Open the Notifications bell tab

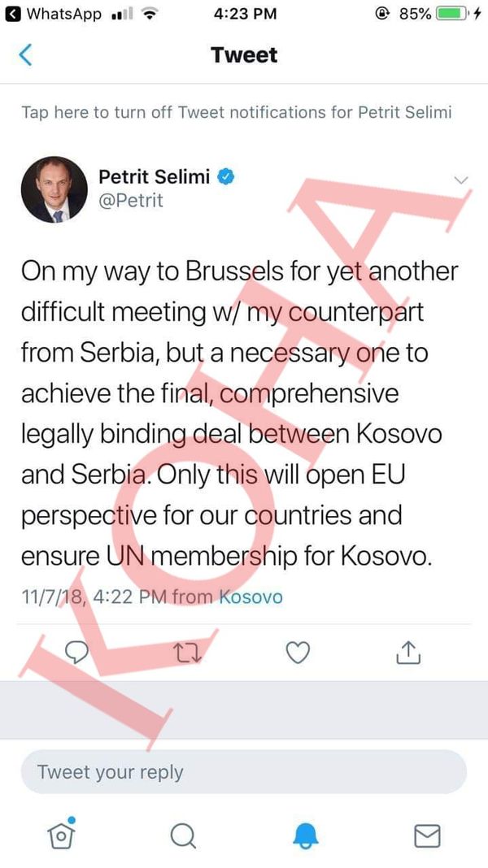coord(305,835)
